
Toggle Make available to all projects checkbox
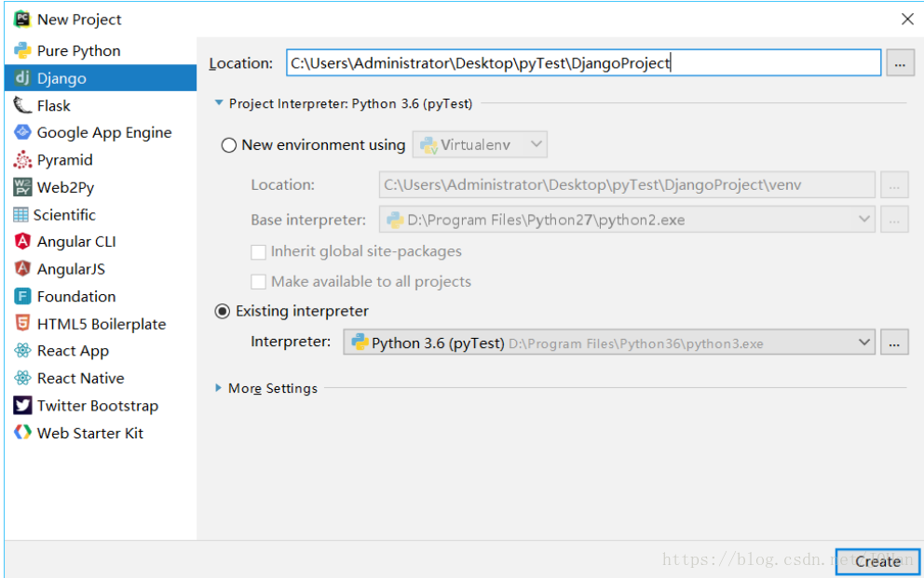coord(258,282)
